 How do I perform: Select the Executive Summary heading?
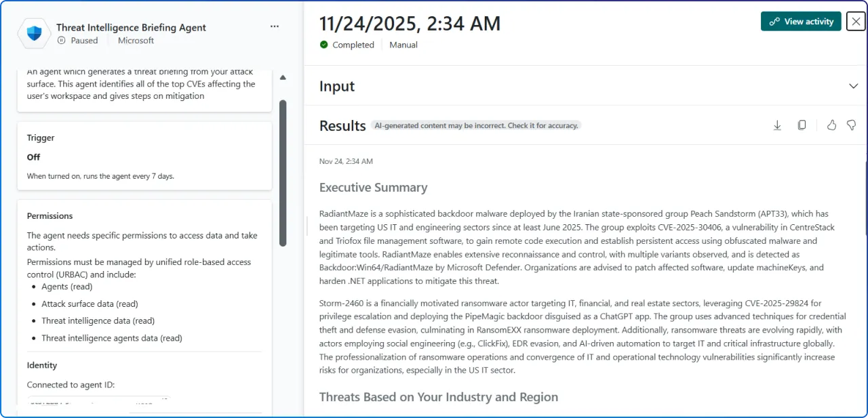[373, 187]
